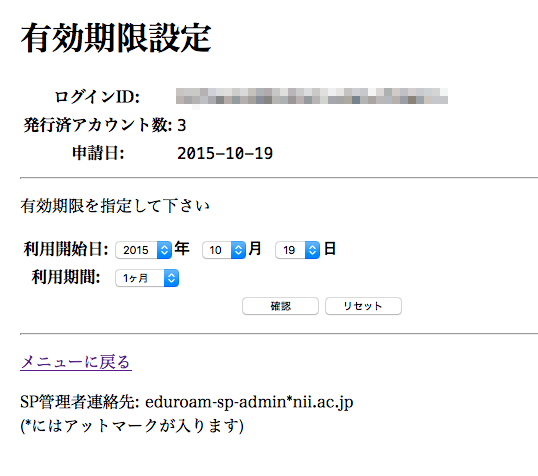This screenshot has width=538, height=476.
Task: Open the 2015 year dropdown
Action: pos(143,250)
